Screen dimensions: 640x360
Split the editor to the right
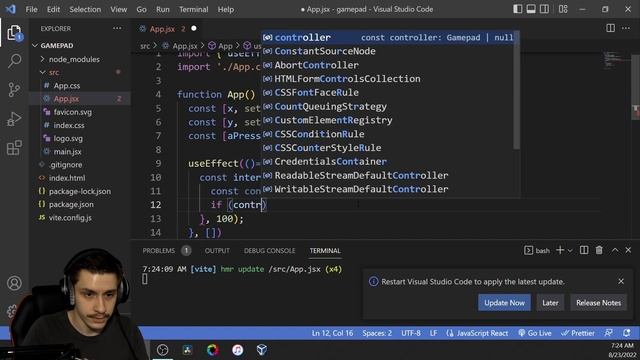[611, 28]
